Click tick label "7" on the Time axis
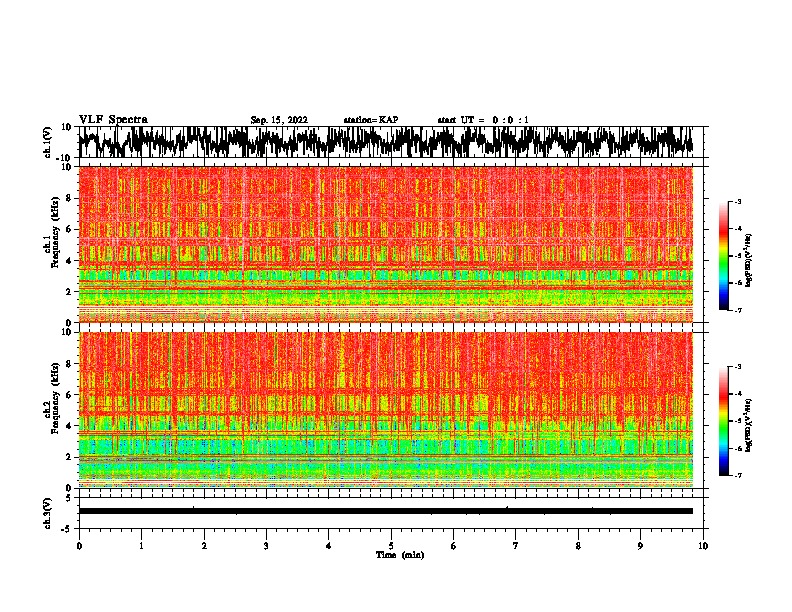 click(516, 546)
